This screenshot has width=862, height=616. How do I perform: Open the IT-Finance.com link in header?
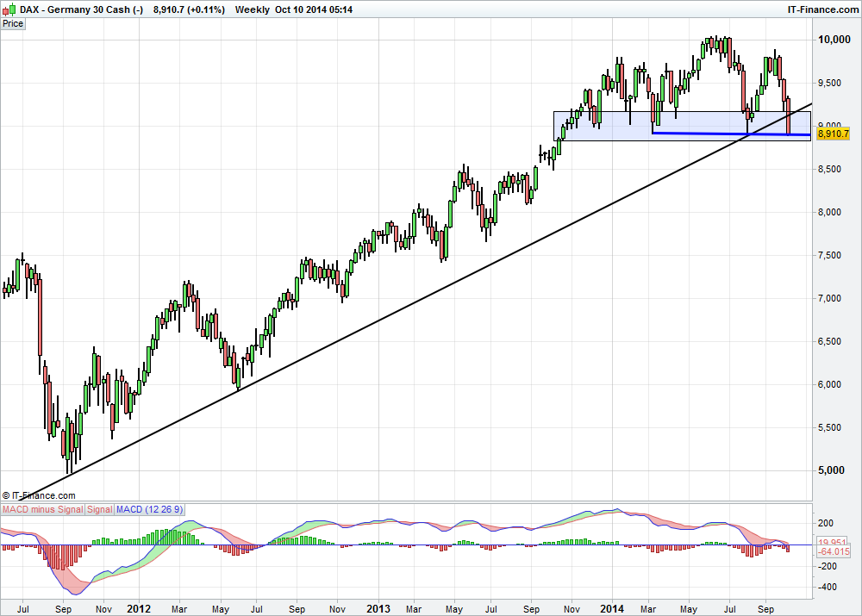(x=823, y=9)
